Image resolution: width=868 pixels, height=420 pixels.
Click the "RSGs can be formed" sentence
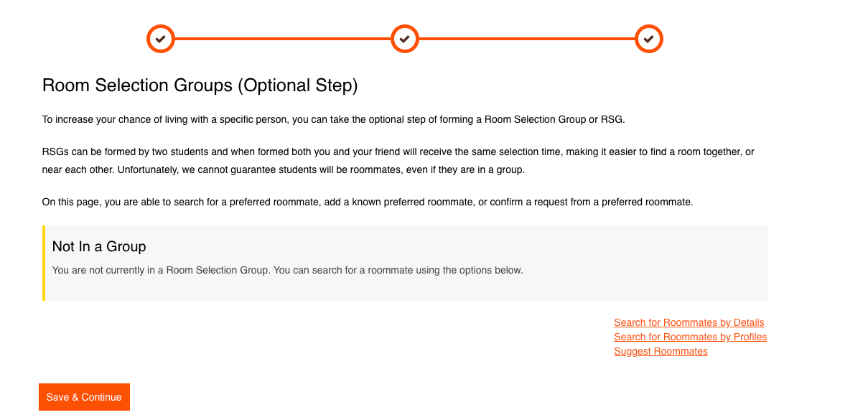(215, 152)
